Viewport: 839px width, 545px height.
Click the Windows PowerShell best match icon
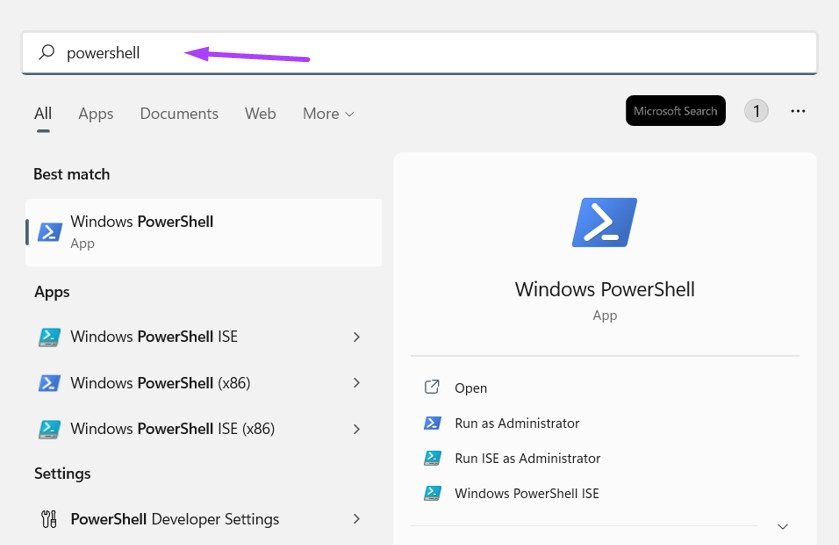[x=50, y=232]
